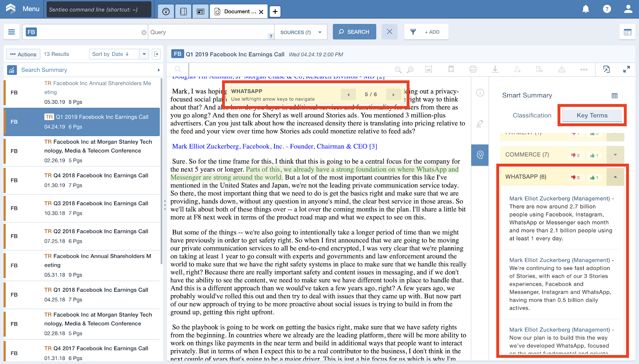Open Q4 2018 Facebook Inc Earnings Call result
This screenshot has height=364, width=639.
tap(82, 180)
